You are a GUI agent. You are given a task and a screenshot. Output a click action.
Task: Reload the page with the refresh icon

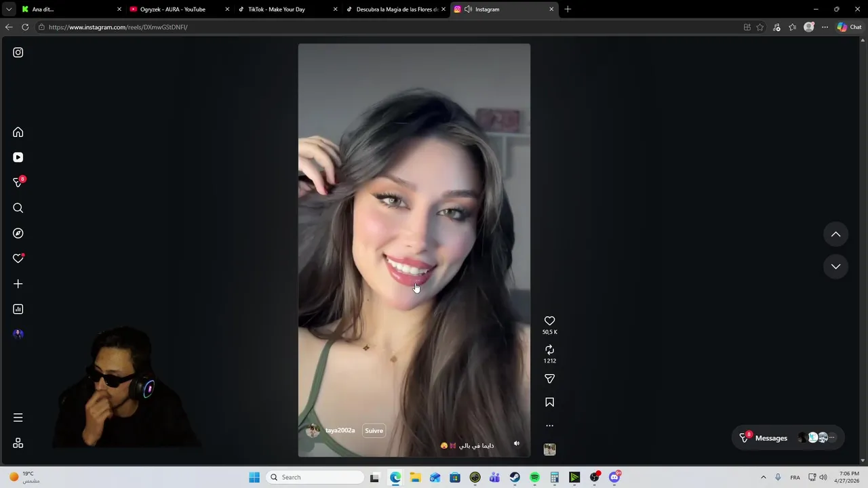click(x=25, y=27)
